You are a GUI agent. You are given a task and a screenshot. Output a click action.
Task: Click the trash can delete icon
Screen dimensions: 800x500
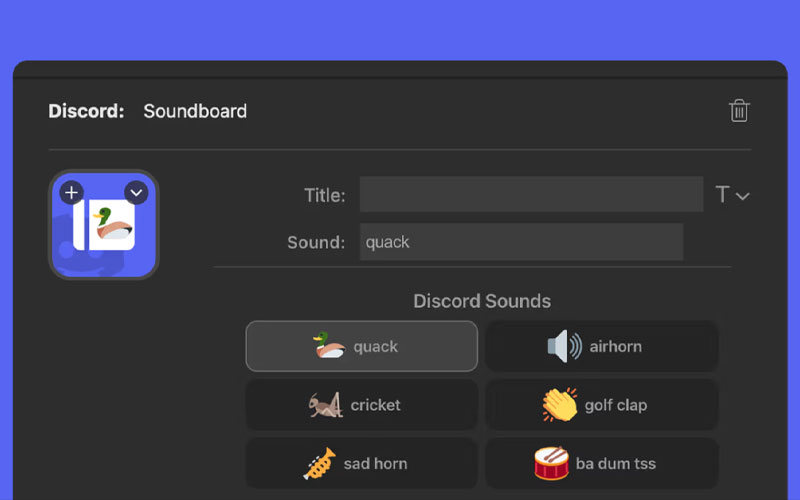coord(739,110)
